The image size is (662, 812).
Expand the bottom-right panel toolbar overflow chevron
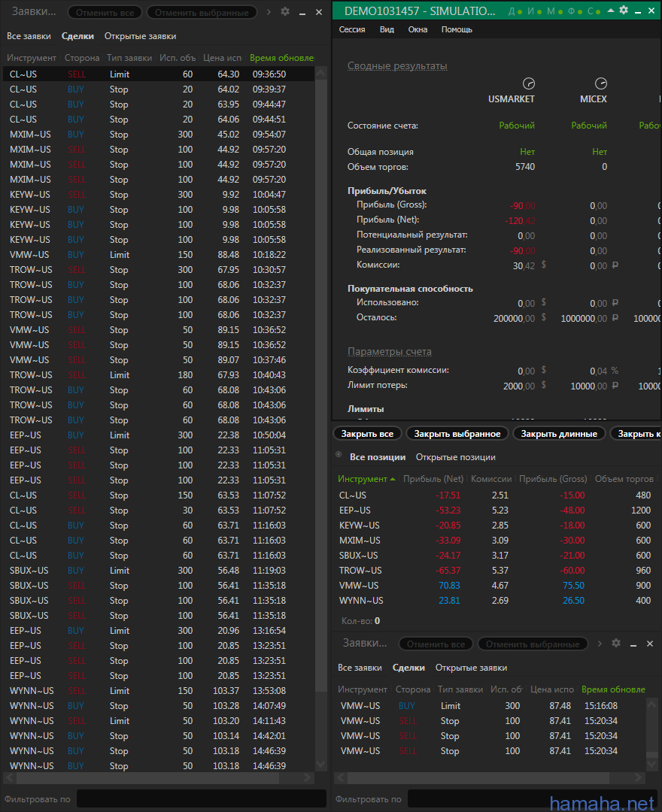(x=600, y=644)
